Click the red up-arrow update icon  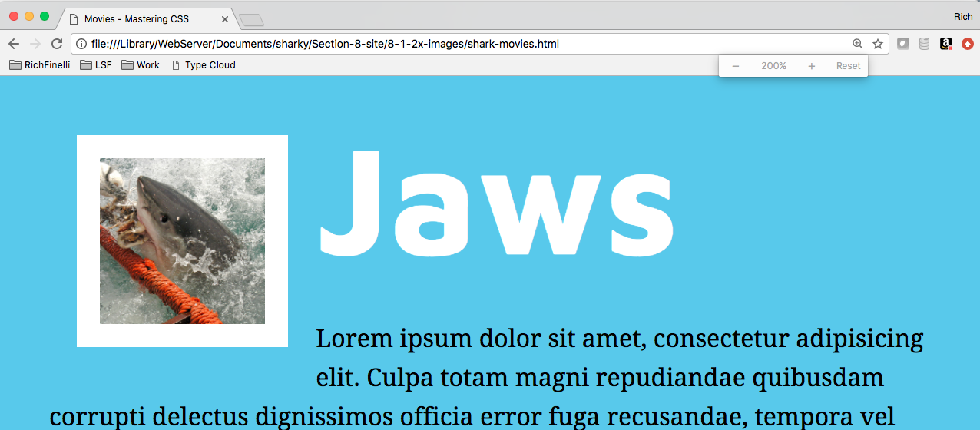point(968,44)
